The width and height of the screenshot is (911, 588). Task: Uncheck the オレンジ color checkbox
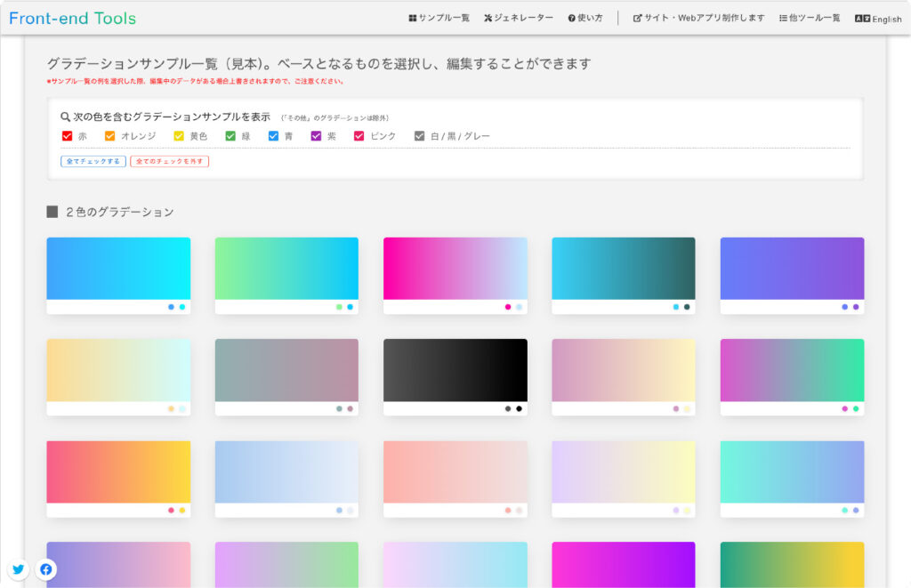109,136
